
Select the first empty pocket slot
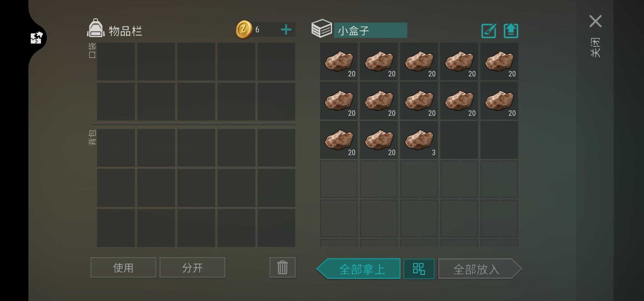116,62
